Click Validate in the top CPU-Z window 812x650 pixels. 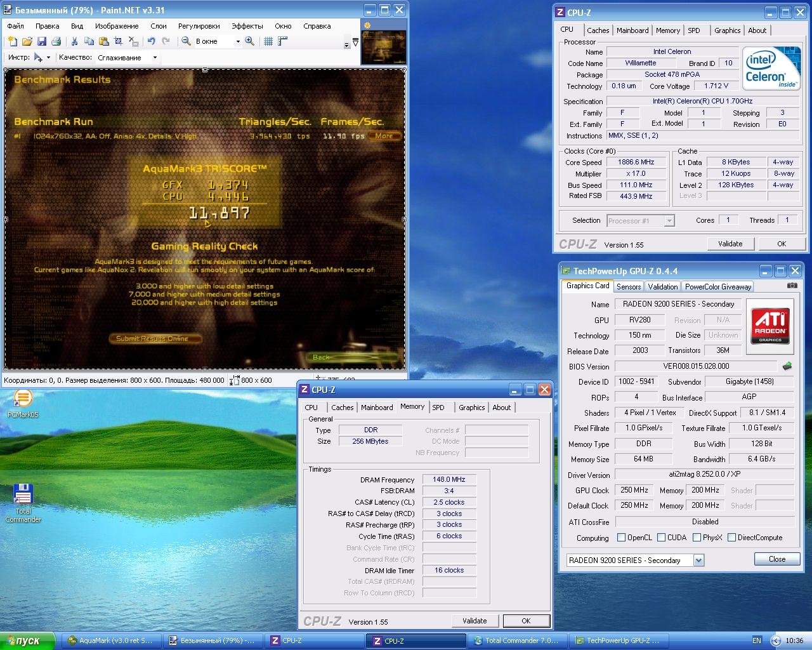click(x=730, y=244)
